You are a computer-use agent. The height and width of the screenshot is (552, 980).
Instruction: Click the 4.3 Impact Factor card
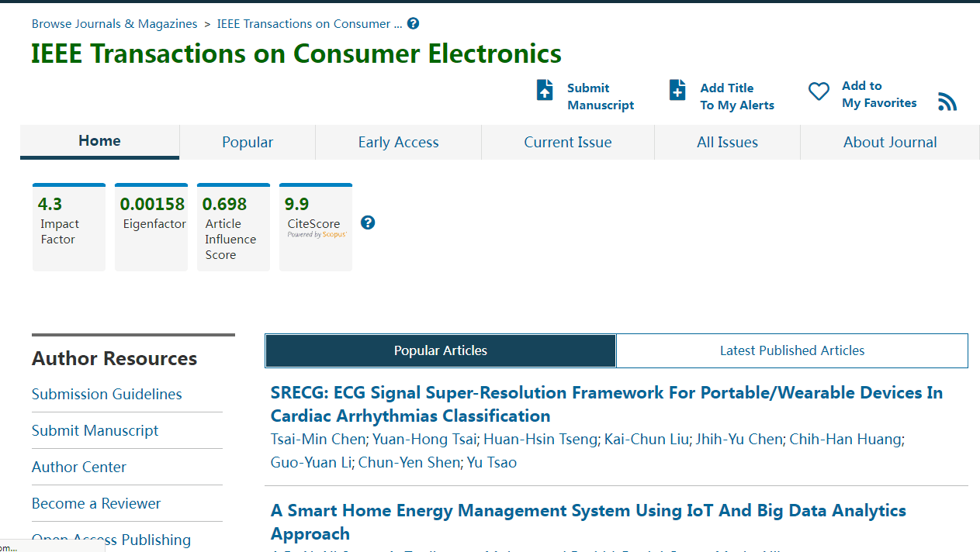69,227
